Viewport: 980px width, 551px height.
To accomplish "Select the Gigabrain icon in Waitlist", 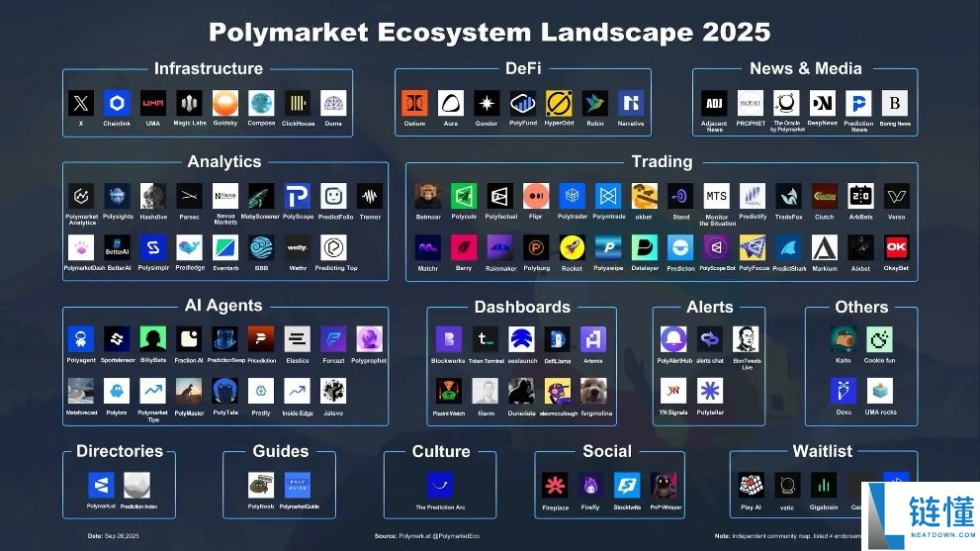I will click(823, 486).
